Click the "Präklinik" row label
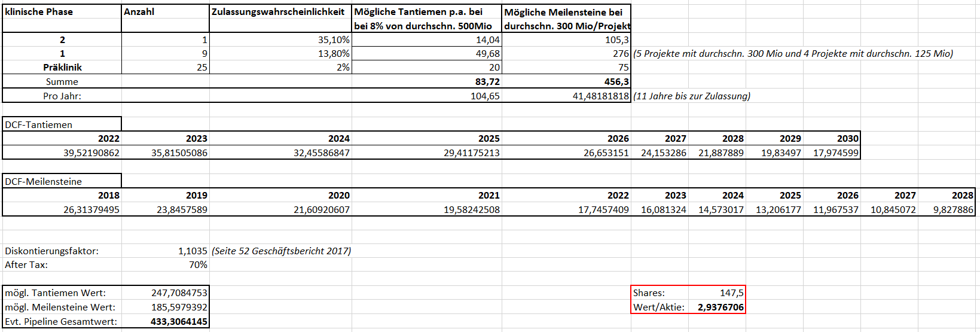This screenshot has width=980, height=332. click(62, 68)
